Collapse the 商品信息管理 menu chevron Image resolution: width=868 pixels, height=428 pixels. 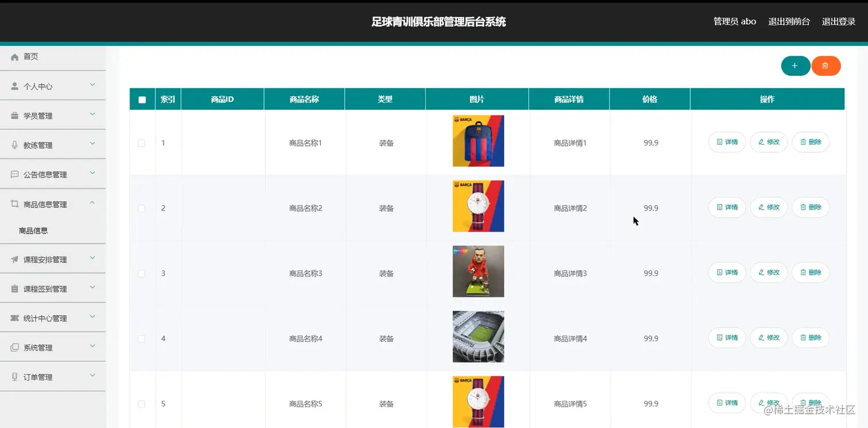[92, 203]
